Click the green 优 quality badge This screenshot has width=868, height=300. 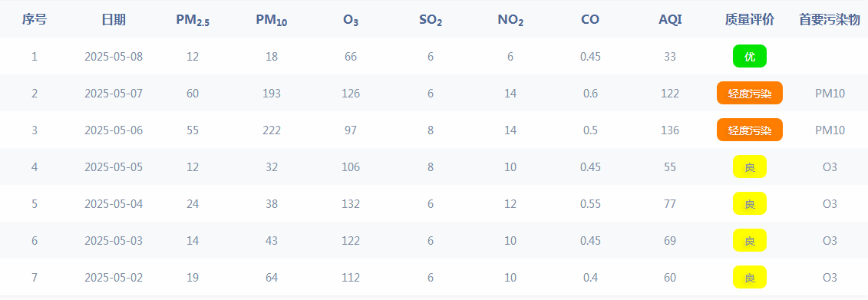(750, 56)
